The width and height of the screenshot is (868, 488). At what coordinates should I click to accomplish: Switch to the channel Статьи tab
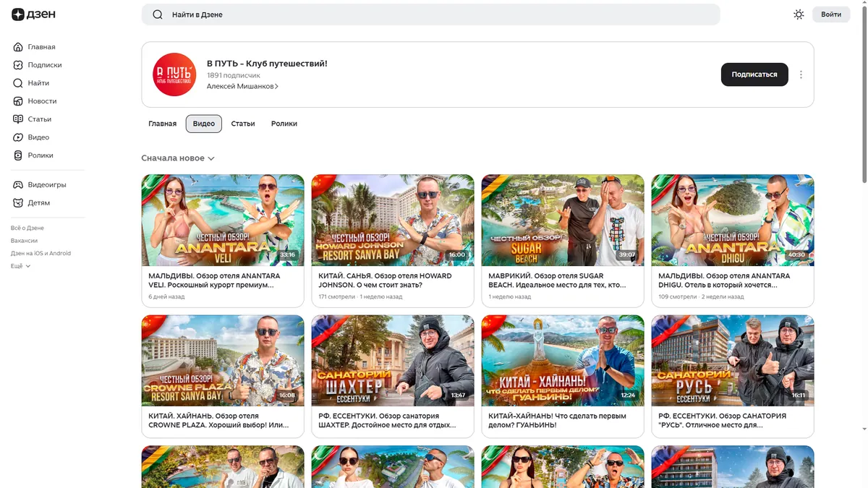[243, 124]
